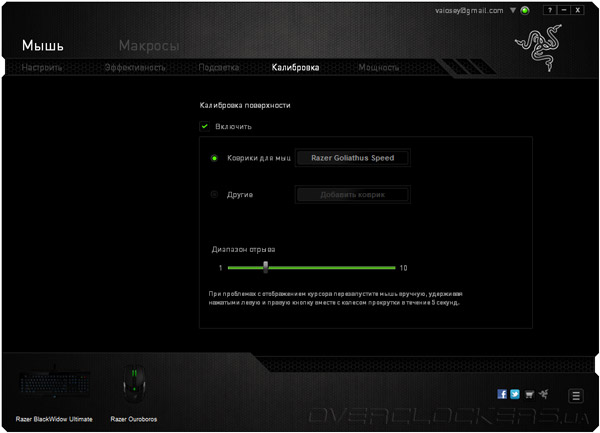Open the Эффективность sub-tab

click(135, 67)
